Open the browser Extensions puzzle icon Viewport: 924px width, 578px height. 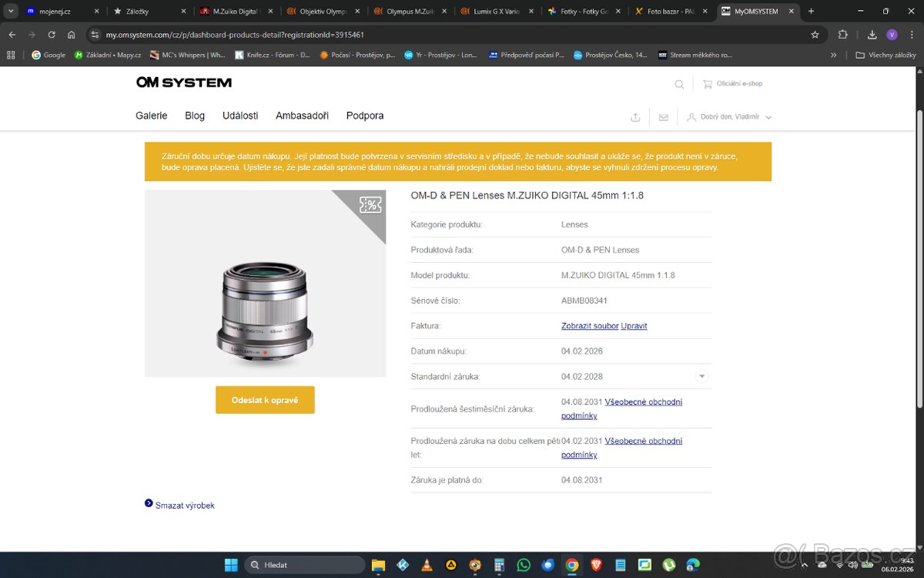843,35
